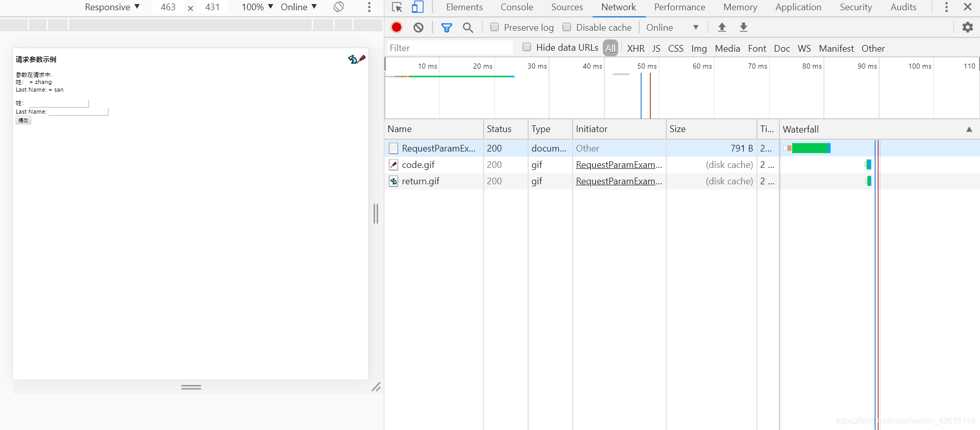
Task: Switch to the Console tab
Action: click(x=517, y=7)
